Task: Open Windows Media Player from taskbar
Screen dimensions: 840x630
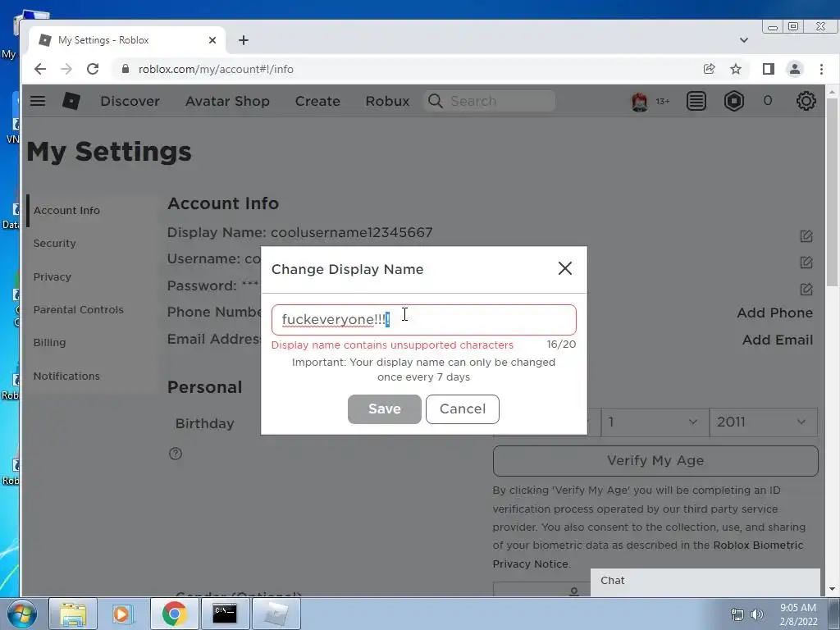Action: [121, 614]
